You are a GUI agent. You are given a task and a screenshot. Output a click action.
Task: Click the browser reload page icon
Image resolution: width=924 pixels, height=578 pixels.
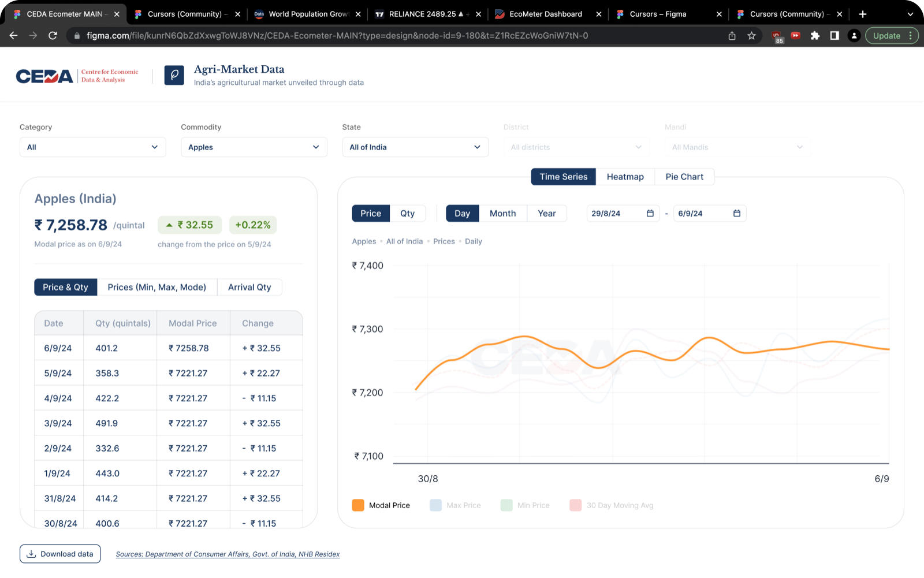pos(53,36)
